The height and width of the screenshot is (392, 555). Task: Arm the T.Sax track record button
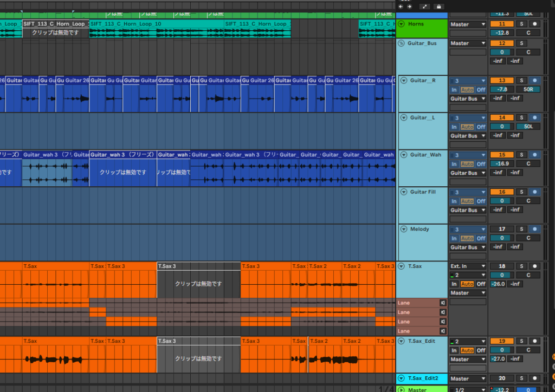[x=534, y=266]
